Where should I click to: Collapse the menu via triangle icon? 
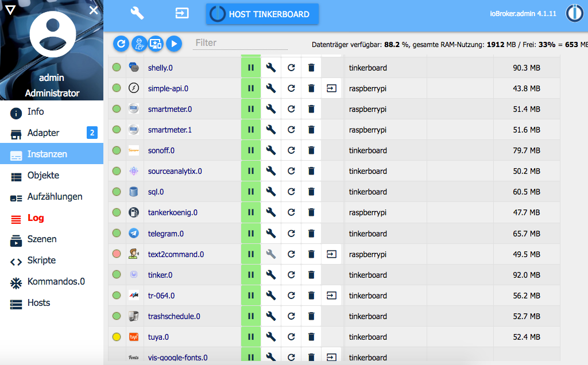(x=10, y=10)
